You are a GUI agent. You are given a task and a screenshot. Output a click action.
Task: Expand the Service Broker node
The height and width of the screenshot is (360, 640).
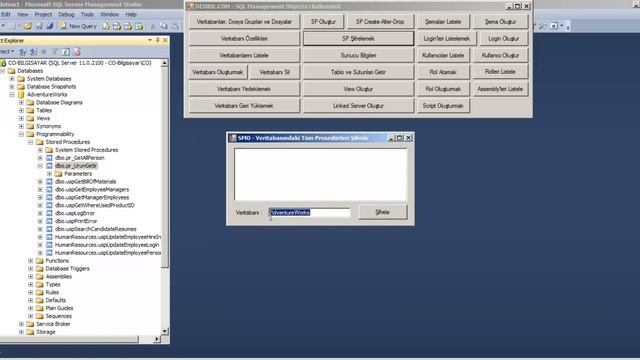point(21,324)
